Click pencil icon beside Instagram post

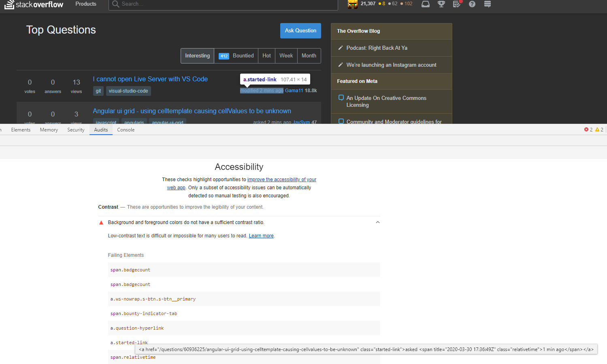pyautogui.click(x=341, y=65)
